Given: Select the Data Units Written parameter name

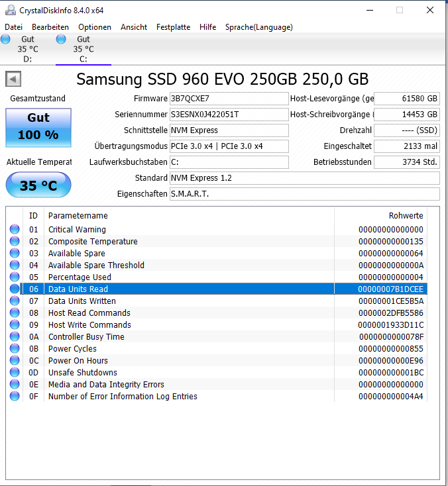Looking at the screenshot, I should (82, 301).
